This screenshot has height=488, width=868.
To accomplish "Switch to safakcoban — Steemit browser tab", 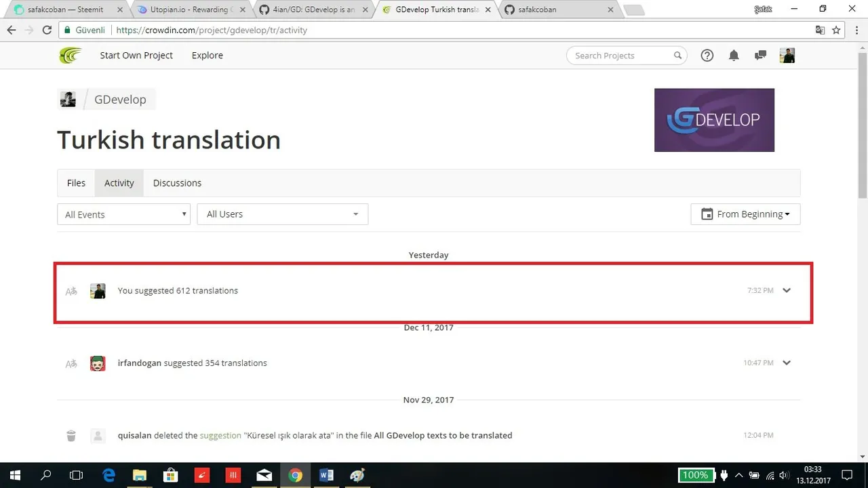I will click(64, 10).
